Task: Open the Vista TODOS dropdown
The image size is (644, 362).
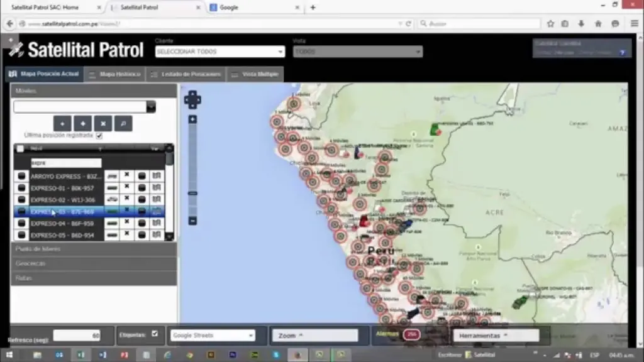Action: tap(358, 52)
